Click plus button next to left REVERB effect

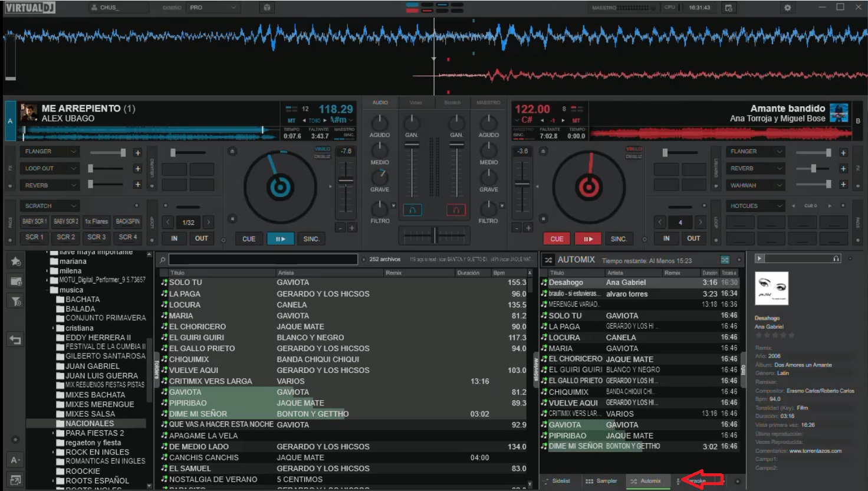[137, 185]
